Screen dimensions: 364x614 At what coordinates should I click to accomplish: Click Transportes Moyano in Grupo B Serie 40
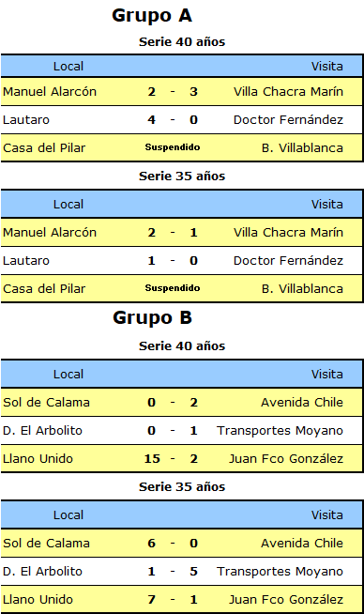(x=280, y=431)
